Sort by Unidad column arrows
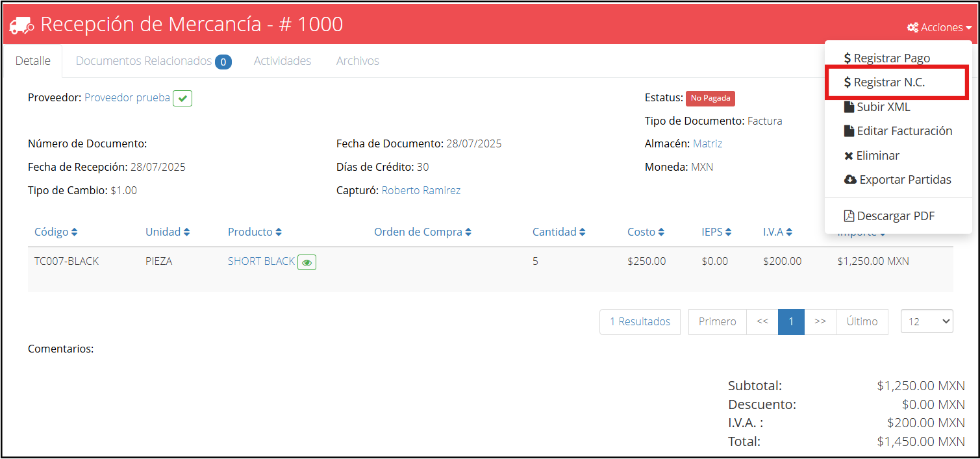This screenshot has height=459, width=980. (x=187, y=232)
